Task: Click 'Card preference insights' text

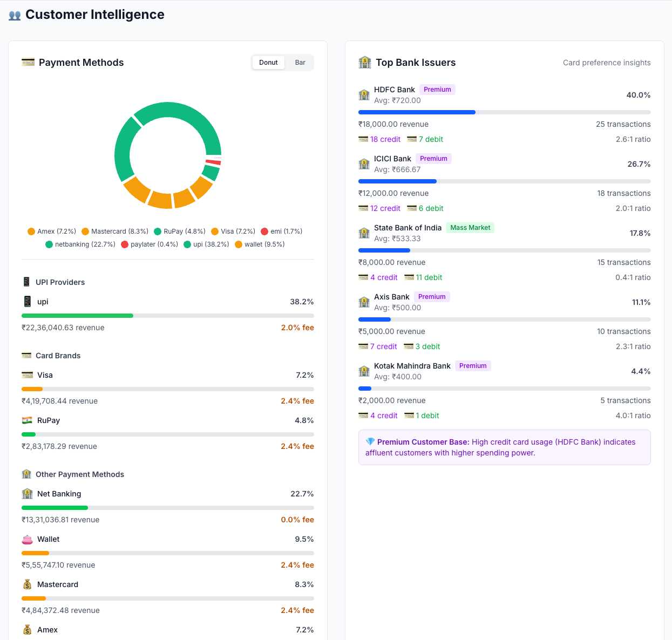Action: [x=607, y=63]
